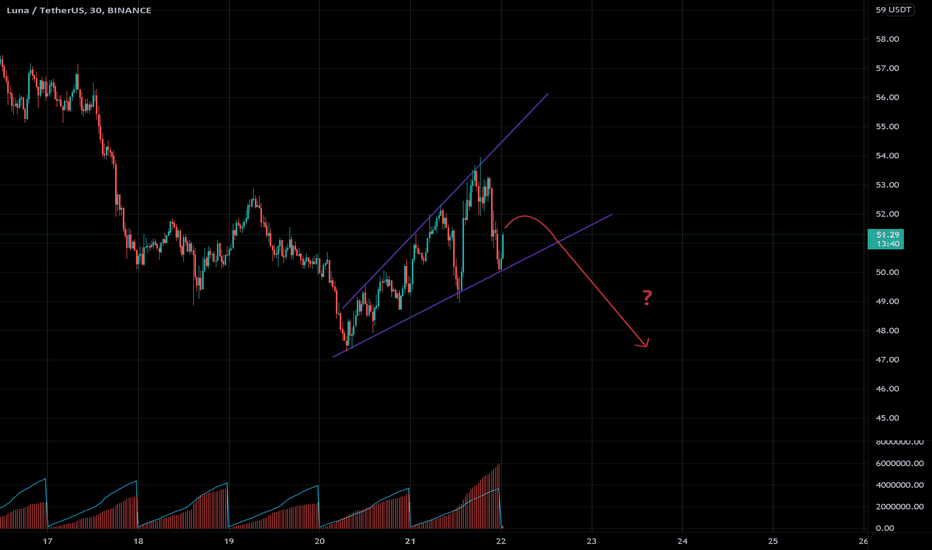Screen dimensions: 932x550
Task: Click the 46.00 price axis label
Action: [887, 389]
